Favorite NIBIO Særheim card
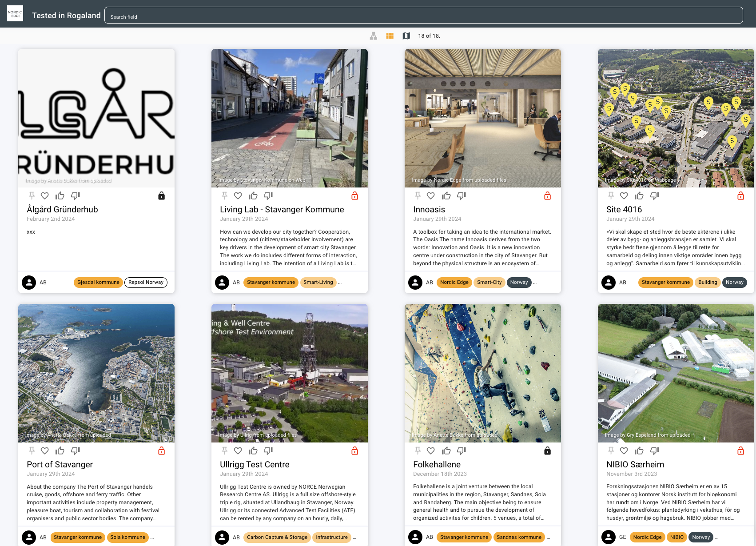 [x=624, y=450]
